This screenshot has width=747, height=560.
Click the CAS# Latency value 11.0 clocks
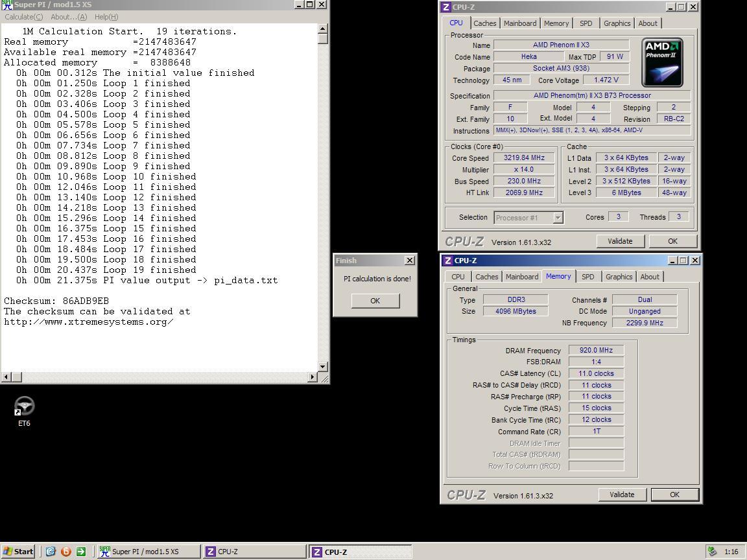pos(596,373)
